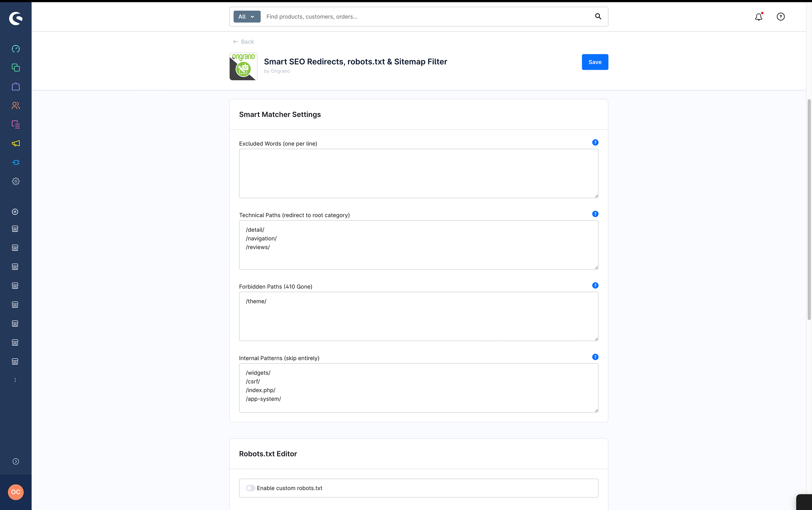
Task: Click the search magnifier icon
Action: 598,17
